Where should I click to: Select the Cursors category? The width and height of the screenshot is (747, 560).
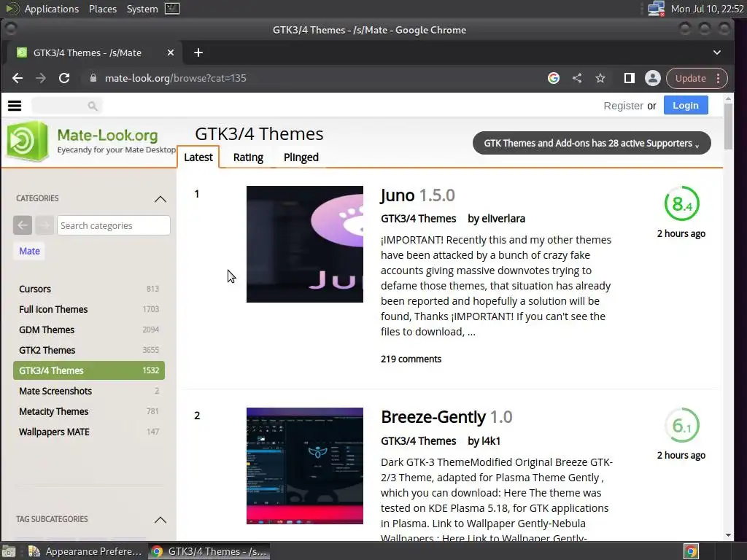[89, 289]
